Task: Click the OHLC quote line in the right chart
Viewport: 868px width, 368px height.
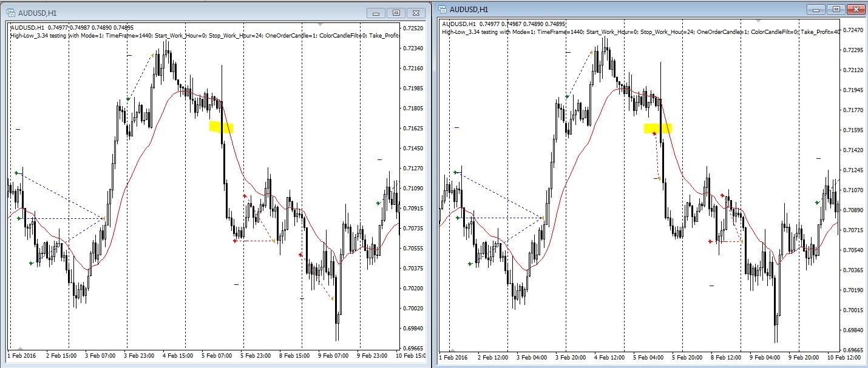Action: [x=505, y=25]
